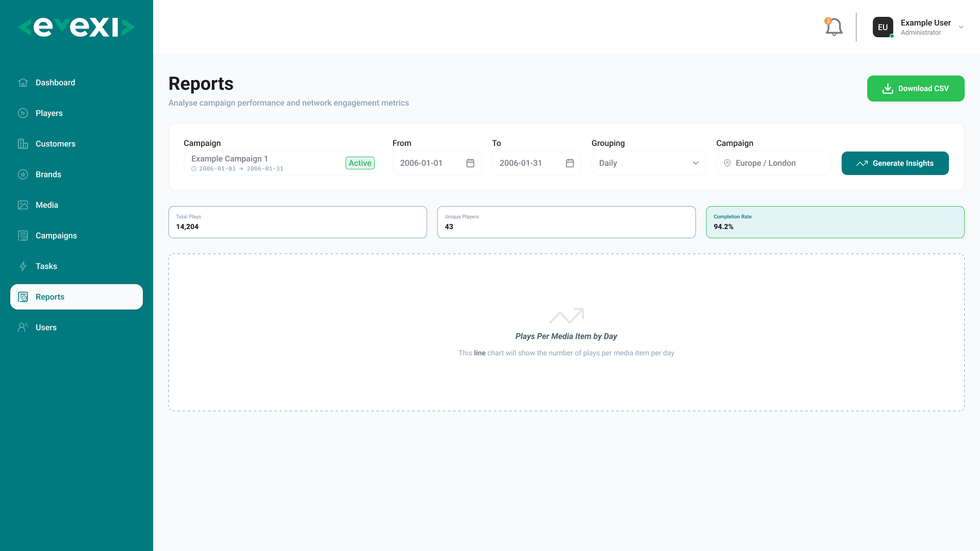Viewport: 980px width, 551px height.
Task: Select the Total Plays card
Action: (298, 222)
